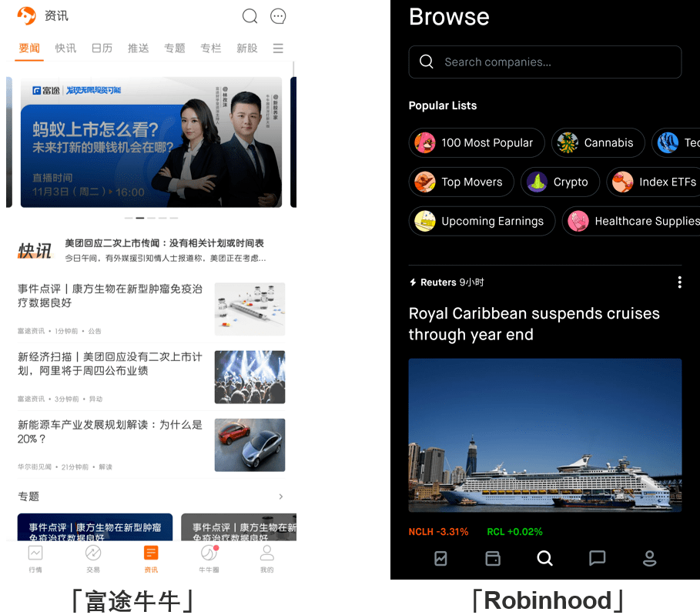Click the banner carousel page indicator dots
The image size is (700, 615).
[151, 218]
